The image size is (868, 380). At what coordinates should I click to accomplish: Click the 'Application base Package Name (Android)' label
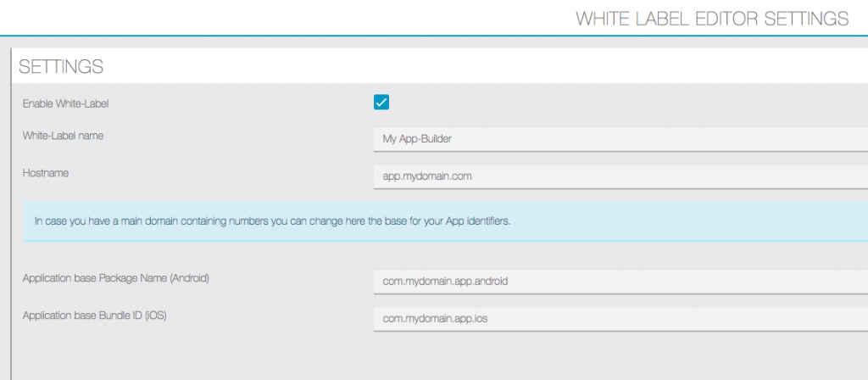coord(115,278)
